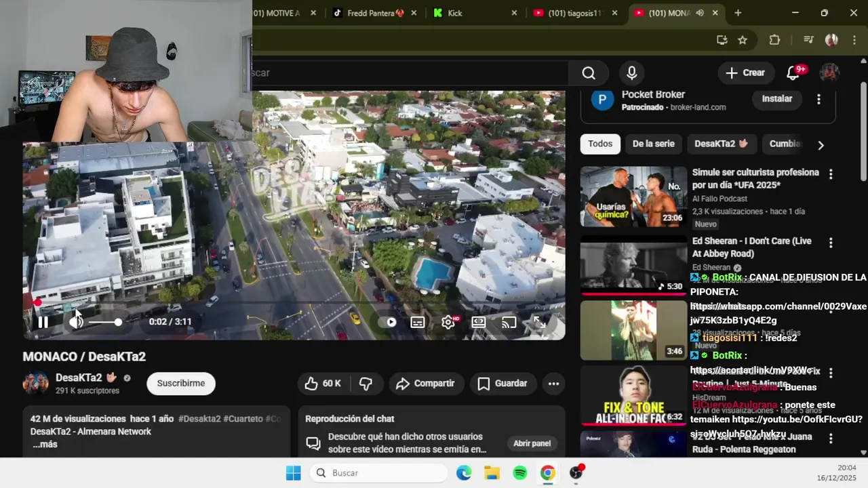Select the De la serie filter chip
This screenshot has height=488, width=868.
coord(654,144)
